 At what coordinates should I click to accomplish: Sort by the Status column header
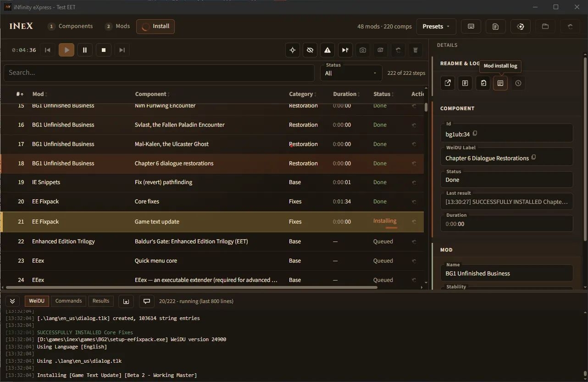pyautogui.click(x=384, y=94)
